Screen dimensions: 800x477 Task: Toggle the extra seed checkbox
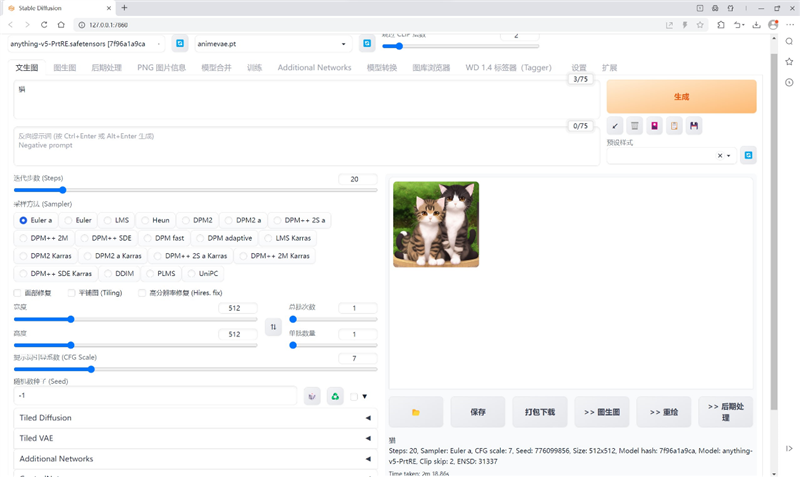click(354, 396)
